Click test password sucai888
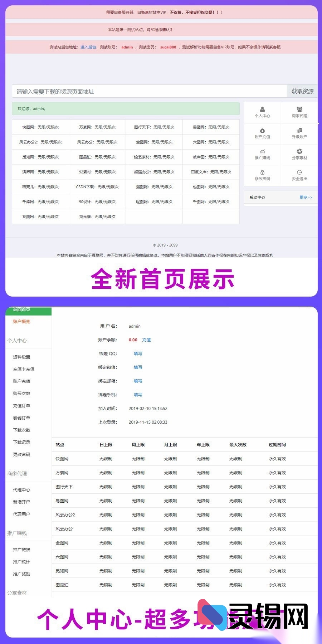This screenshot has height=644, width=322. (x=168, y=47)
